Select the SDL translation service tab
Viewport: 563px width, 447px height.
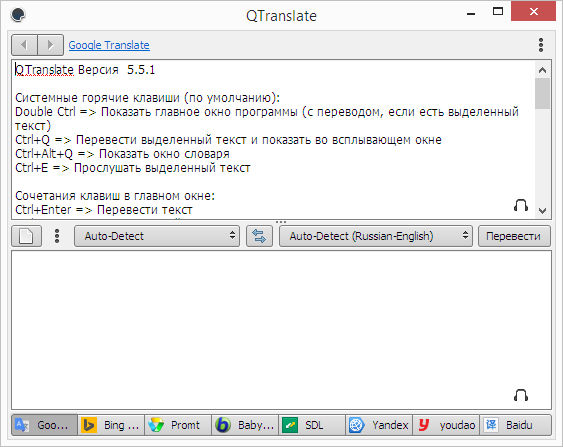coord(312,425)
